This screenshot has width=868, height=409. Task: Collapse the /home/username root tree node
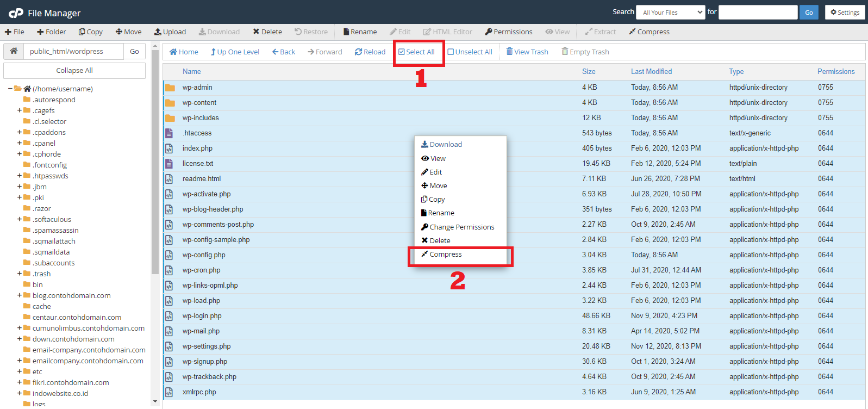coord(10,89)
